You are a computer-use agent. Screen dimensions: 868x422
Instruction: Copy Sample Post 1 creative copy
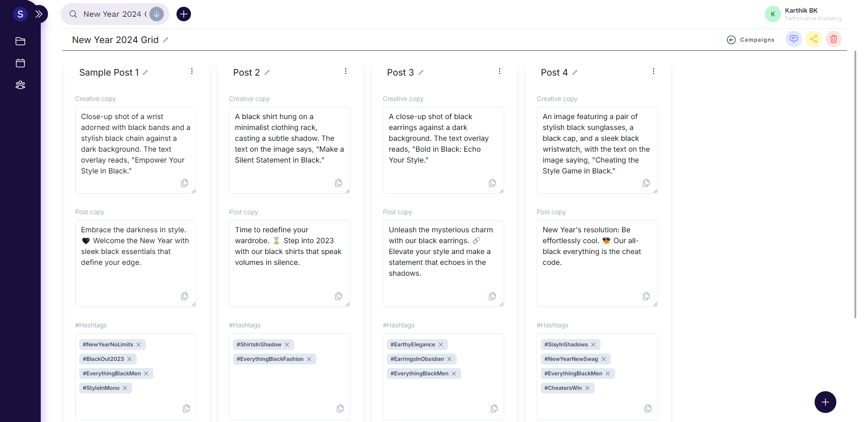pyautogui.click(x=185, y=183)
